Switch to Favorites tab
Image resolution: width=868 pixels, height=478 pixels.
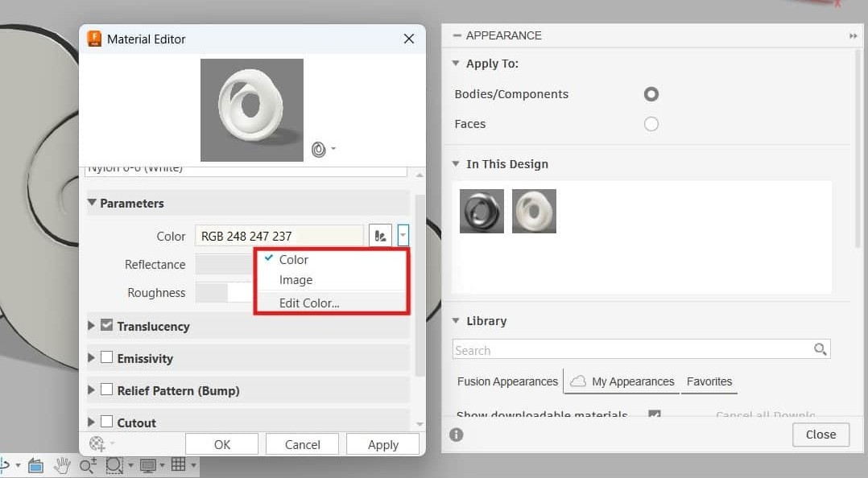pos(709,381)
